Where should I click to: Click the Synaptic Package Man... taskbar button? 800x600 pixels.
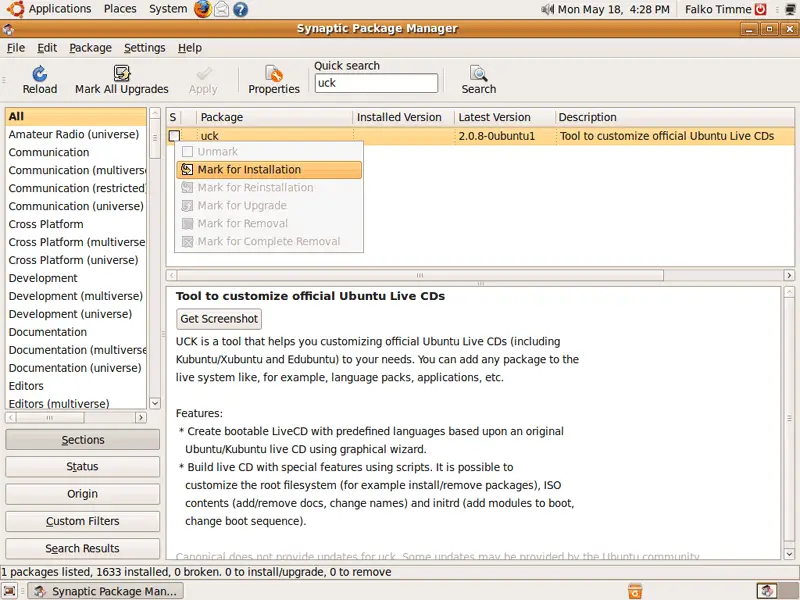pos(105,591)
